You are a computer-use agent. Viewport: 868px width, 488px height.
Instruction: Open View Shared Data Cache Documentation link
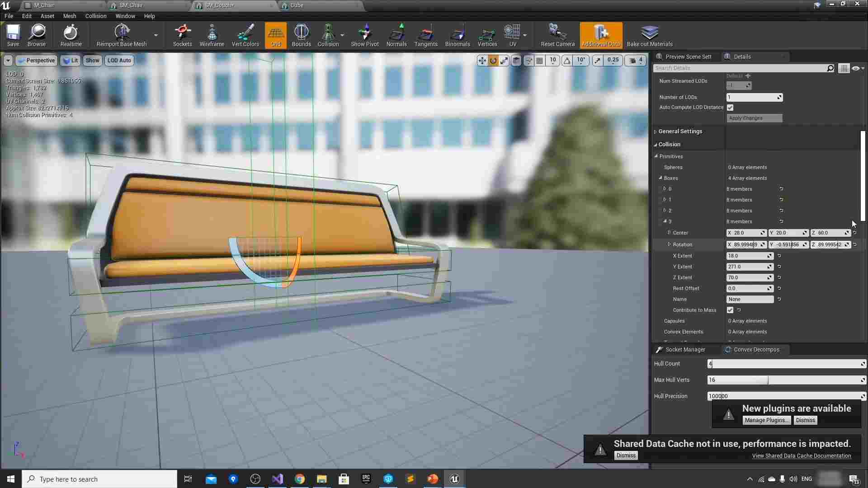[801, 455]
